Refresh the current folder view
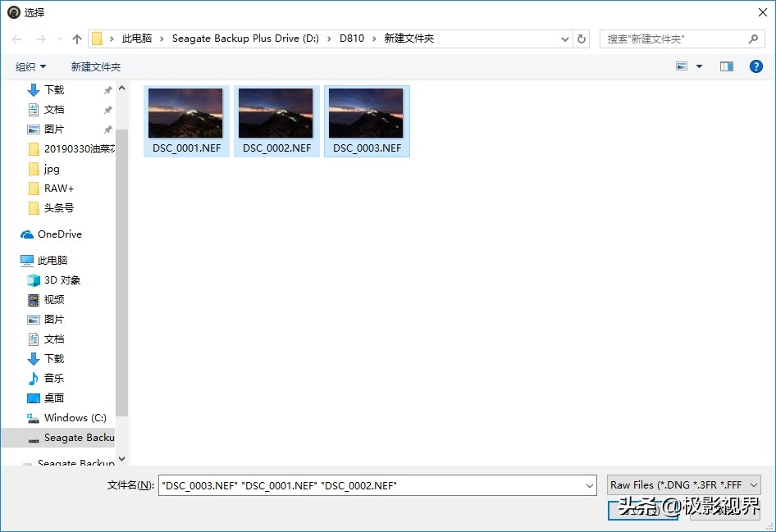The width and height of the screenshot is (776, 532). 582,39
